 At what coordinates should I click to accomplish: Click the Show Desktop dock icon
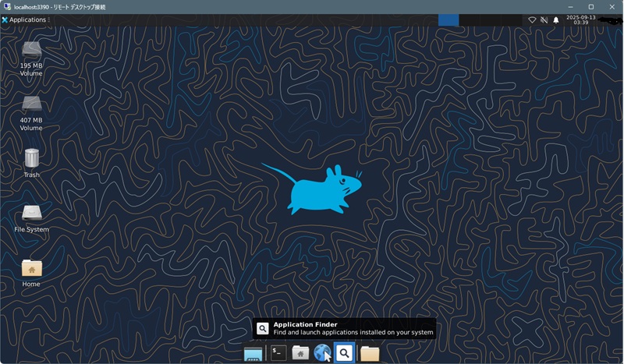click(x=253, y=353)
